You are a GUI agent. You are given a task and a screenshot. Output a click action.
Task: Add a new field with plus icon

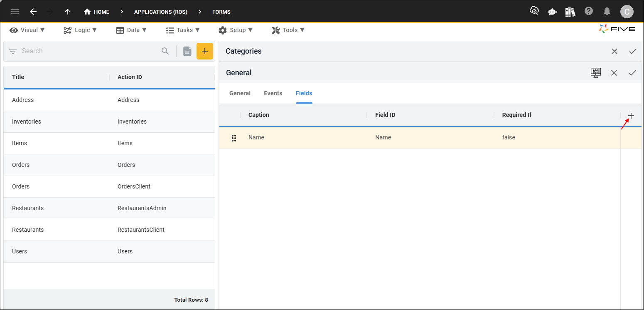631,116
